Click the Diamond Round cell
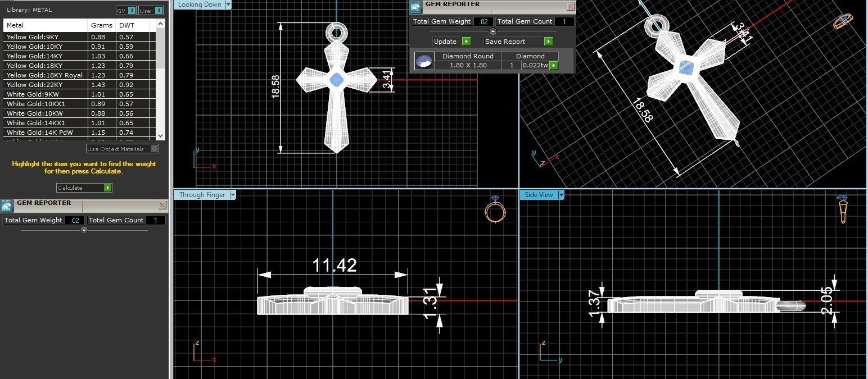868x379 pixels. pos(468,56)
